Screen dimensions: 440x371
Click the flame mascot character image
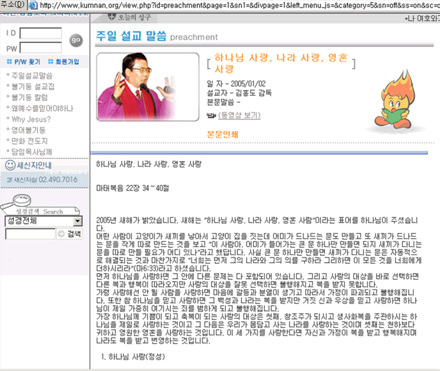(394, 99)
